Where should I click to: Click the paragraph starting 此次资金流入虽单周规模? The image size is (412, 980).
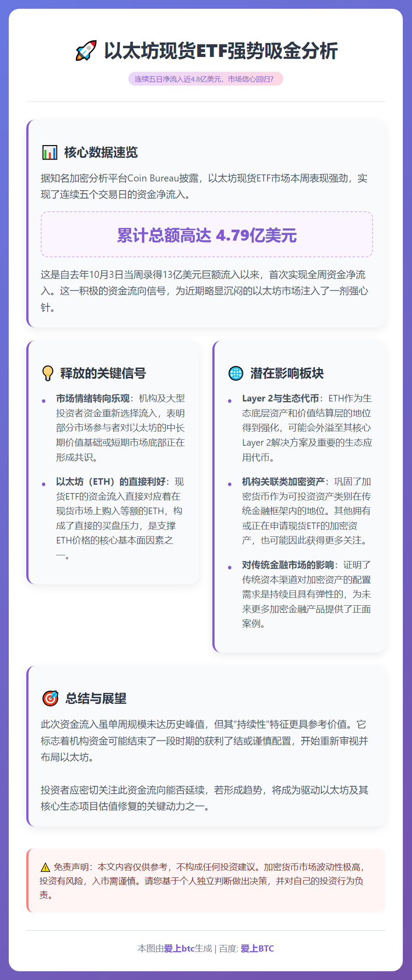204,741
